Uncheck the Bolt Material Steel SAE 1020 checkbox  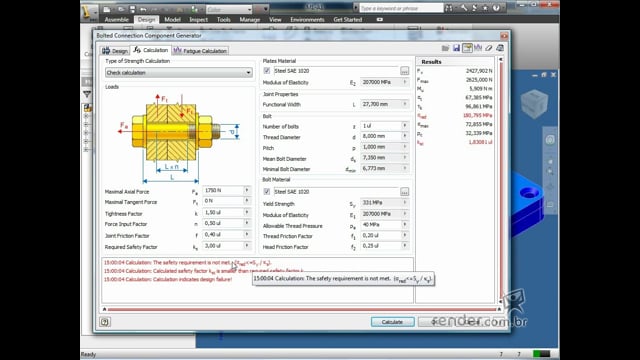pyautogui.click(x=267, y=191)
